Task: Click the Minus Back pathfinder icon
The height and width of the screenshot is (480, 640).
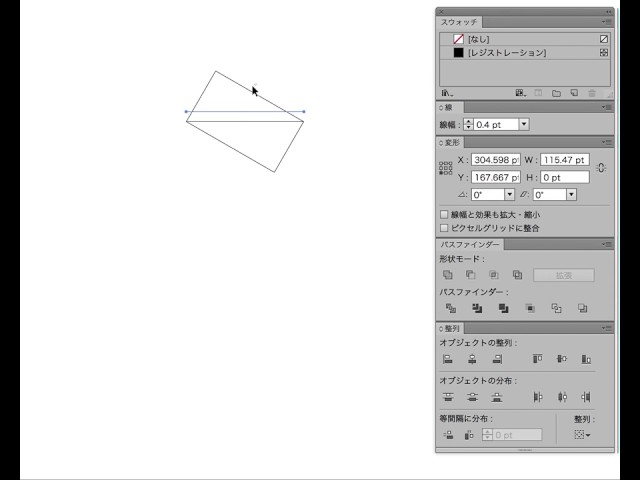Action: pos(582,308)
